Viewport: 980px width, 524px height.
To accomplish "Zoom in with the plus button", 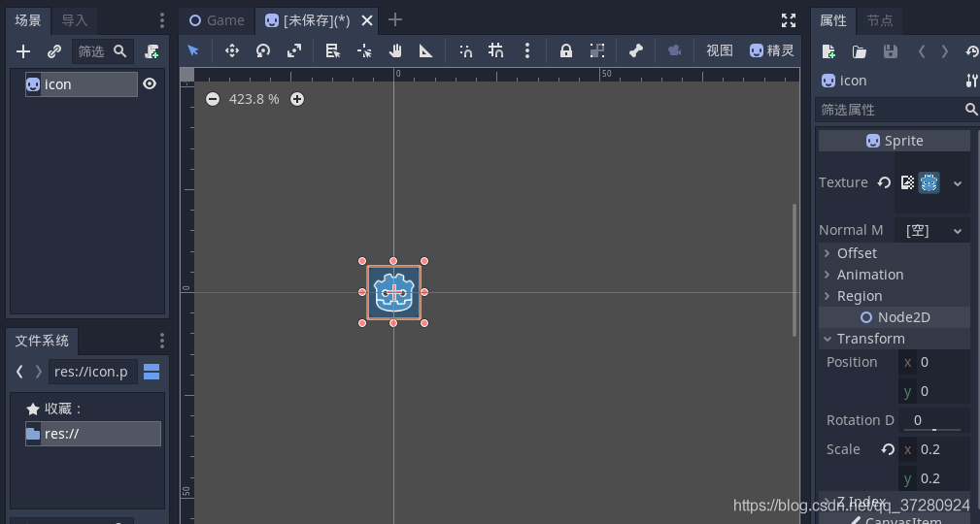I will pyautogui.click(x=297, y=99).
